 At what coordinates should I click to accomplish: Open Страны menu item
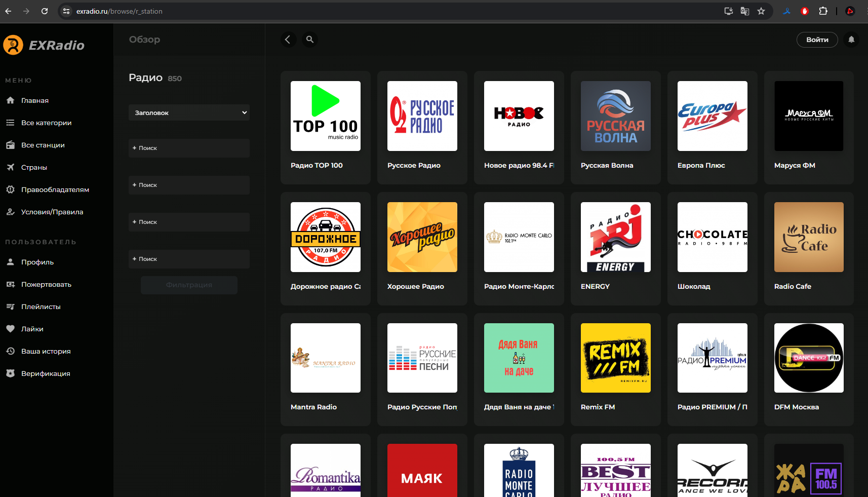34,167
